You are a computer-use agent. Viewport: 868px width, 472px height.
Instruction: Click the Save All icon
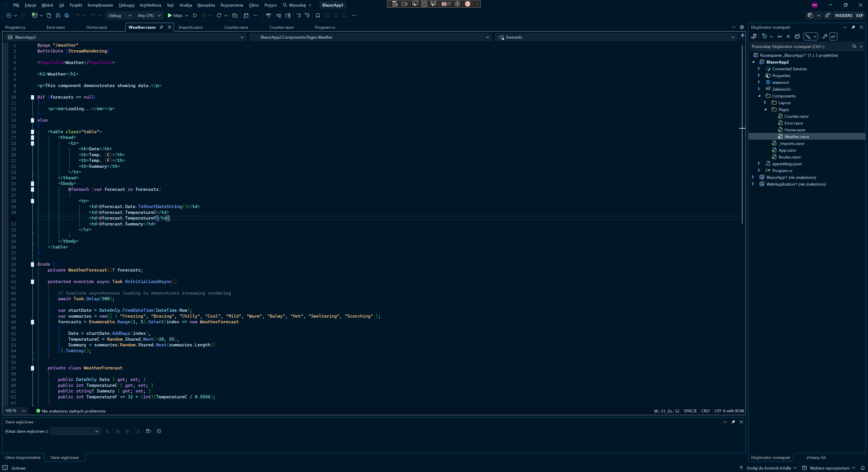point(67,16)
